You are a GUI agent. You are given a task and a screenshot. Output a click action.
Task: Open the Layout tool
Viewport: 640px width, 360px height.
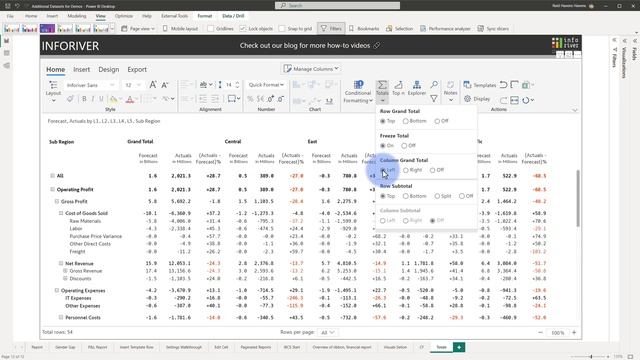[53, 91]
